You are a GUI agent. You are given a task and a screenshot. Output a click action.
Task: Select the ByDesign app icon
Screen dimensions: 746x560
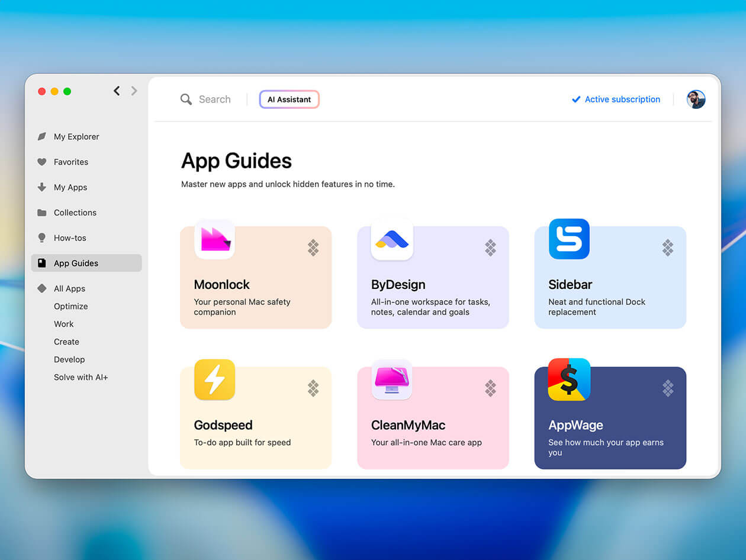[x=391, y=239]
